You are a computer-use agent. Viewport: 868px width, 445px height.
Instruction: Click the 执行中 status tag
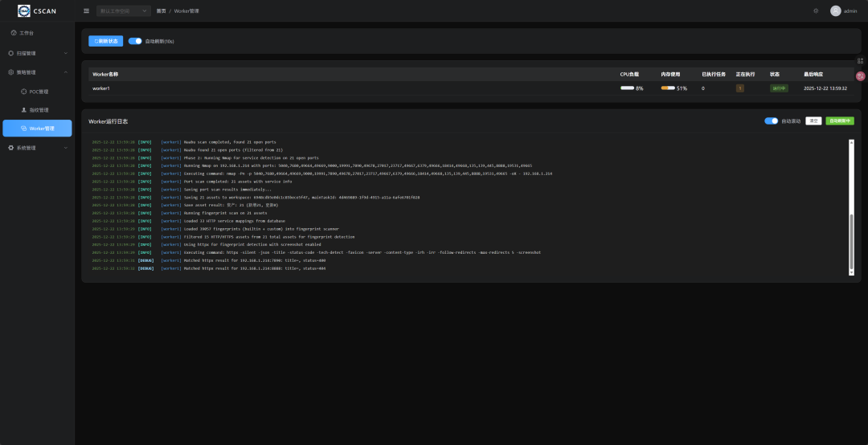point(779,88)
